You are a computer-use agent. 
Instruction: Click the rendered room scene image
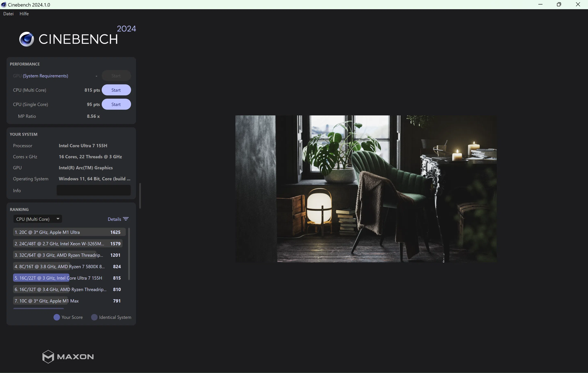366,189
